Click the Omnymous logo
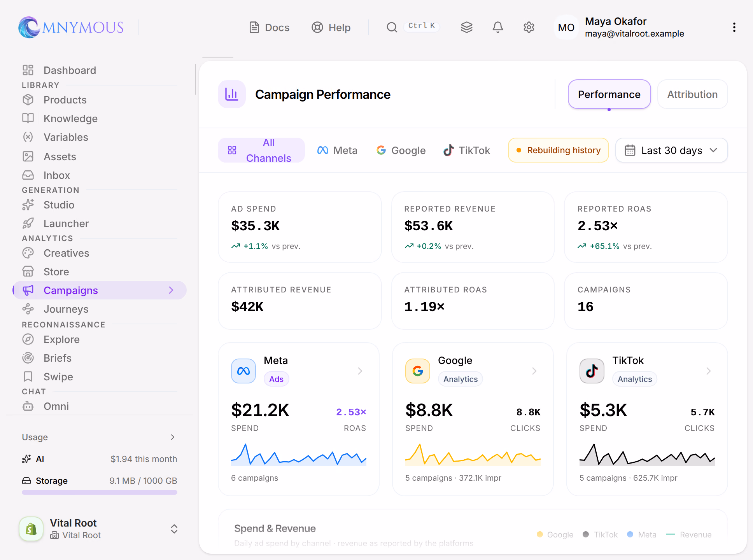This screenshot has height=560, width=753. (71, 27)
